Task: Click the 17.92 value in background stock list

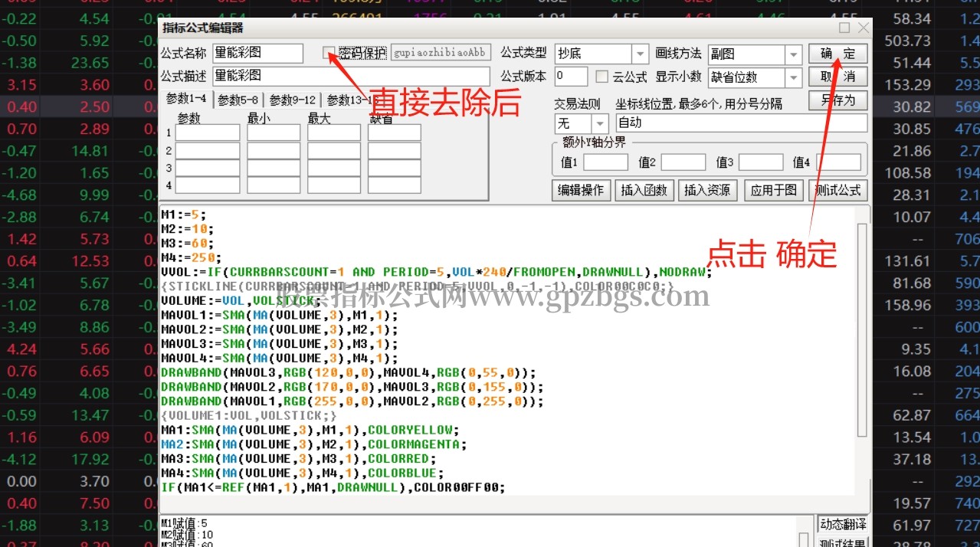Action: (90, 460)
